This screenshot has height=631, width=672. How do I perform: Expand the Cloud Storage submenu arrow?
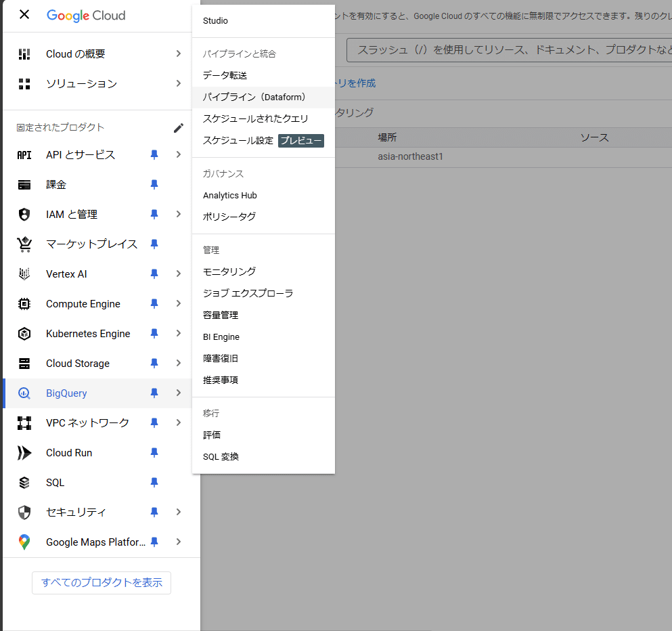(x=179, y=364)
